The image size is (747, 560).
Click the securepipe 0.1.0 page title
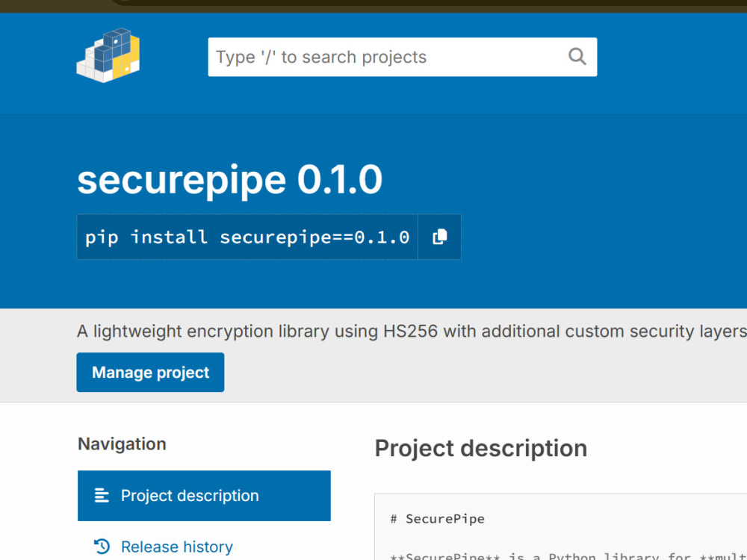pos(230,179)
